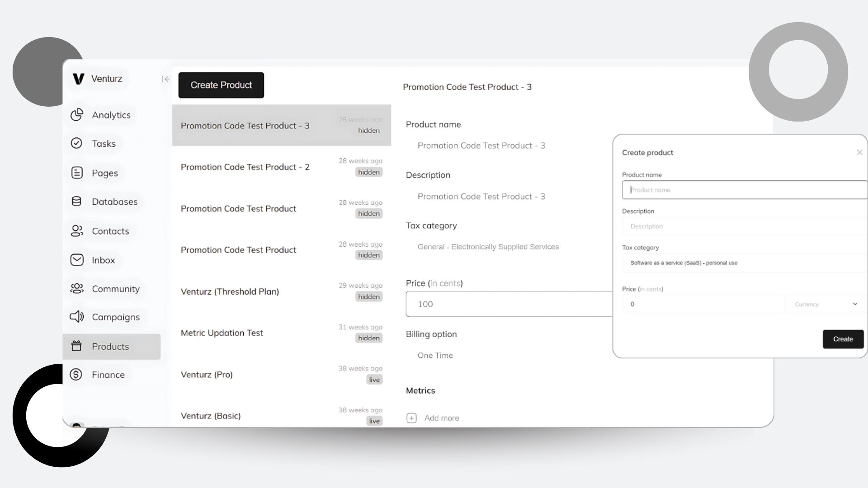Close the Create product dialog
This screenshot has width=868, height=488.
(x=859, y=153)
